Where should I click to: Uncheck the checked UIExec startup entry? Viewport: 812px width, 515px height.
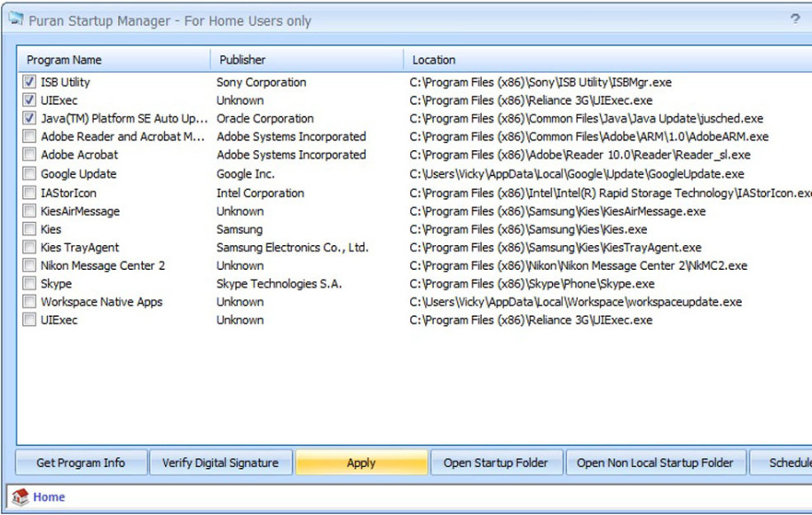click(x=29, y=100)
